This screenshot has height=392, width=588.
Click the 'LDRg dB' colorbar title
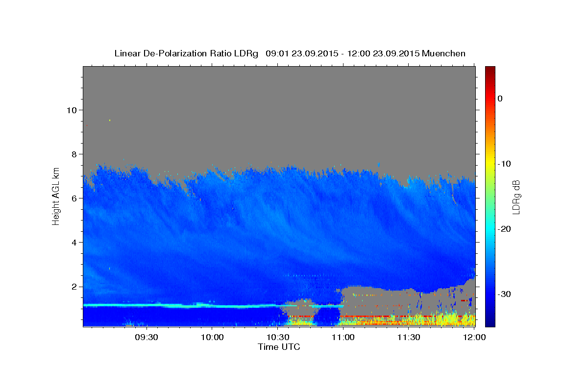click(x=516, y=196)
